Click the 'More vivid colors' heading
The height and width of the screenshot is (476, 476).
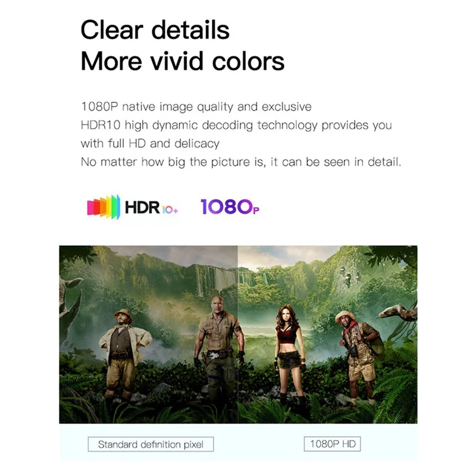point(183,61)
